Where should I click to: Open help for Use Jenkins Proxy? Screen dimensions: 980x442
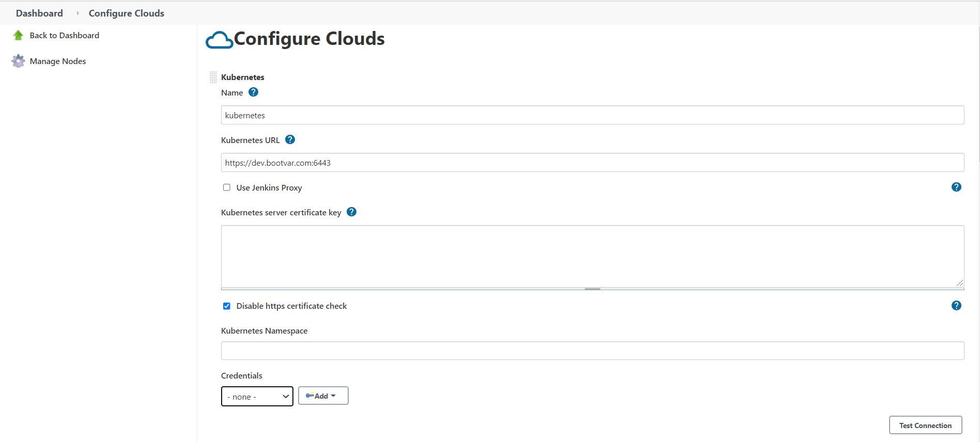click(x=956, y=187)
